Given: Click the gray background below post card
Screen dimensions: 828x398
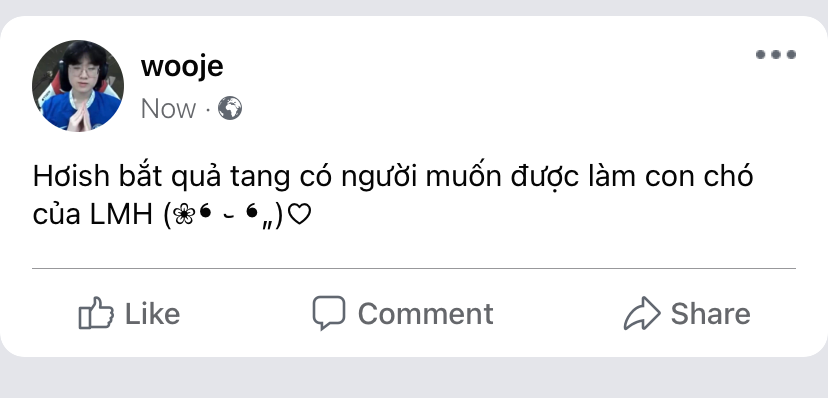Looking at the screenshot, I should (x=414, y=378).
